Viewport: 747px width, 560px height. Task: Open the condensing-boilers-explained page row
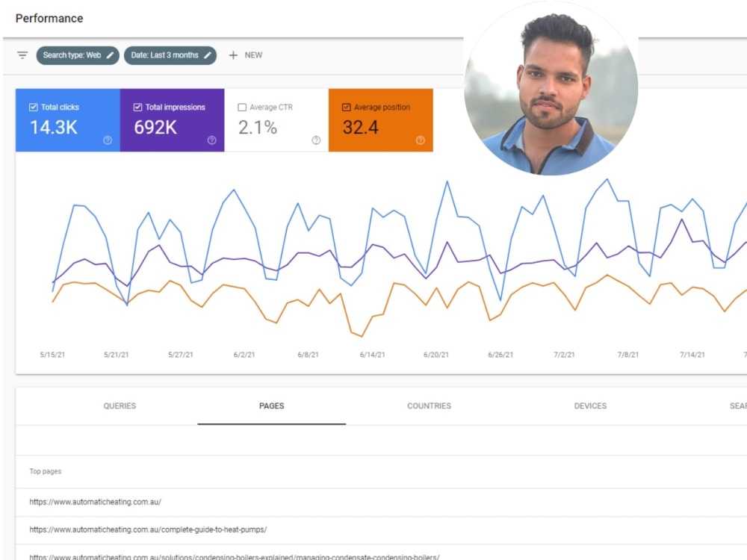click(x=381, y=553)
